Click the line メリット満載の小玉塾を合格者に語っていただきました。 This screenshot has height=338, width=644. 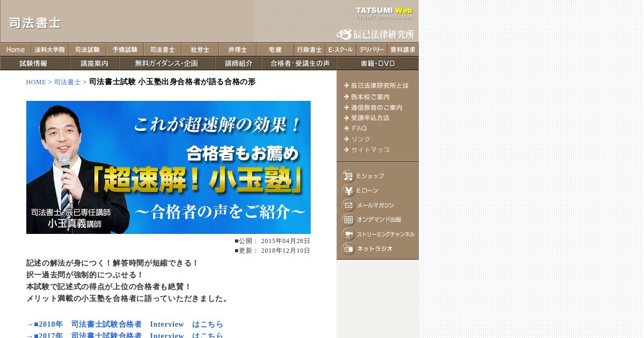(128, 298)
